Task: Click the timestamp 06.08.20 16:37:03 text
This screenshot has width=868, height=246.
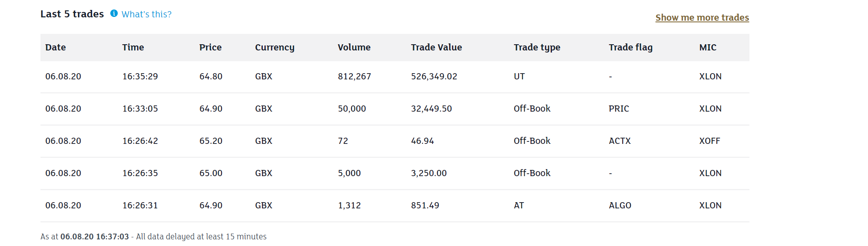Action: click(95, 237)
